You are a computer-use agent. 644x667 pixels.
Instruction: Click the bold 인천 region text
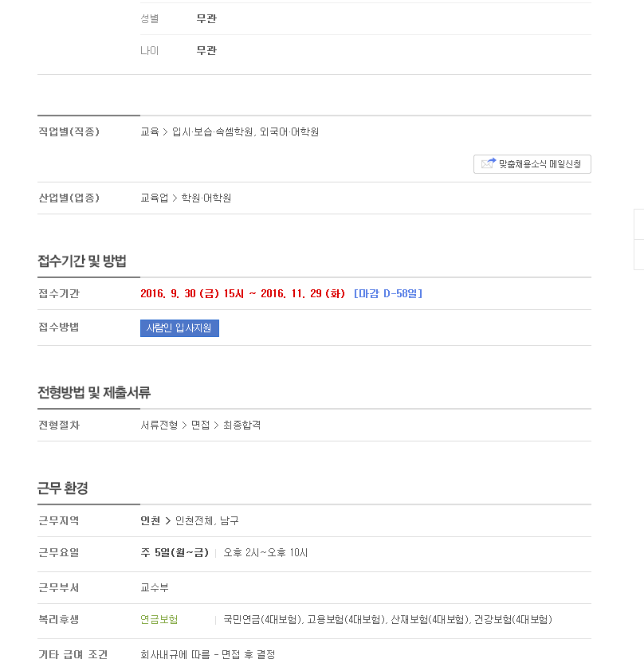(x=150, y=520)
